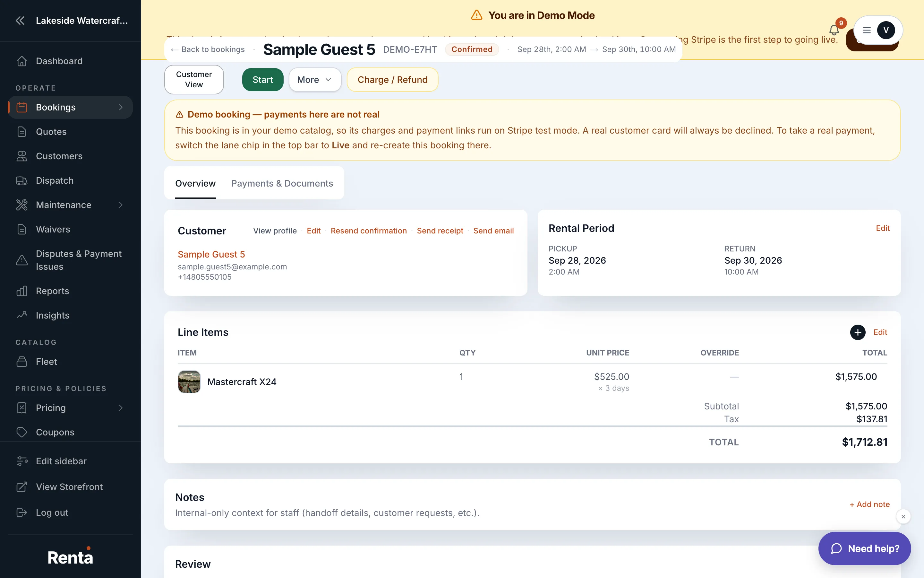Screen dimensions: 924x578
Task: Click the Disputes warning triangle icon
Action: (x=22, y=260)
